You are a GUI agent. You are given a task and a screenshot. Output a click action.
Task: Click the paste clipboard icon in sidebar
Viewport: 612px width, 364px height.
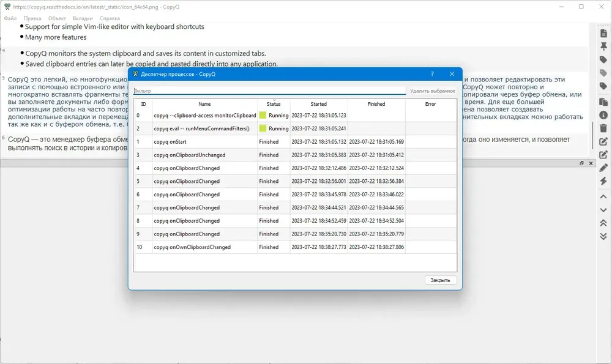[x=603, y=102]
